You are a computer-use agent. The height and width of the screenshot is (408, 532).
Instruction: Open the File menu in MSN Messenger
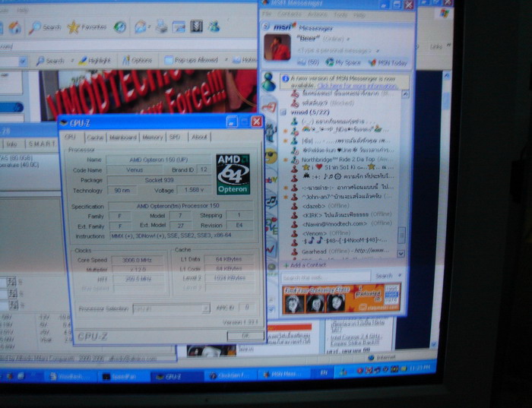tap(267, 14)
